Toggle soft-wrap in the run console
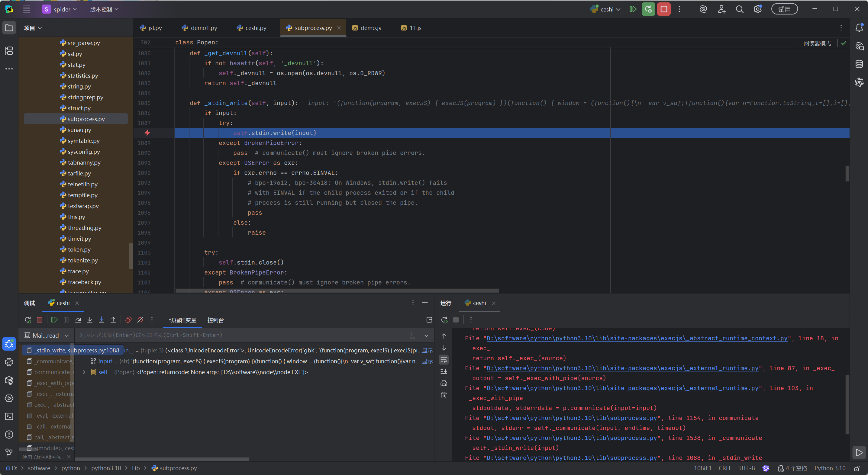The height and width of the screenshot is (475, 868). coord(444,360)
